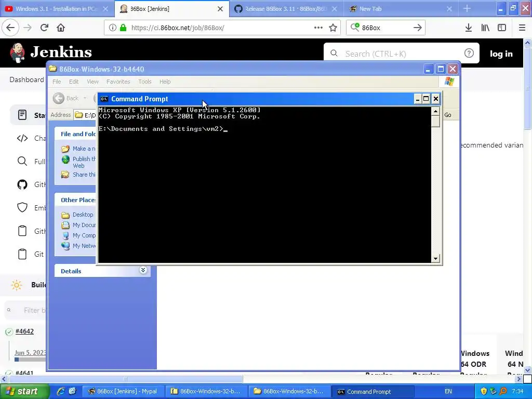Select My Network Places link
The height and width of the screenshot is (399, 532).
coord(84,246)
